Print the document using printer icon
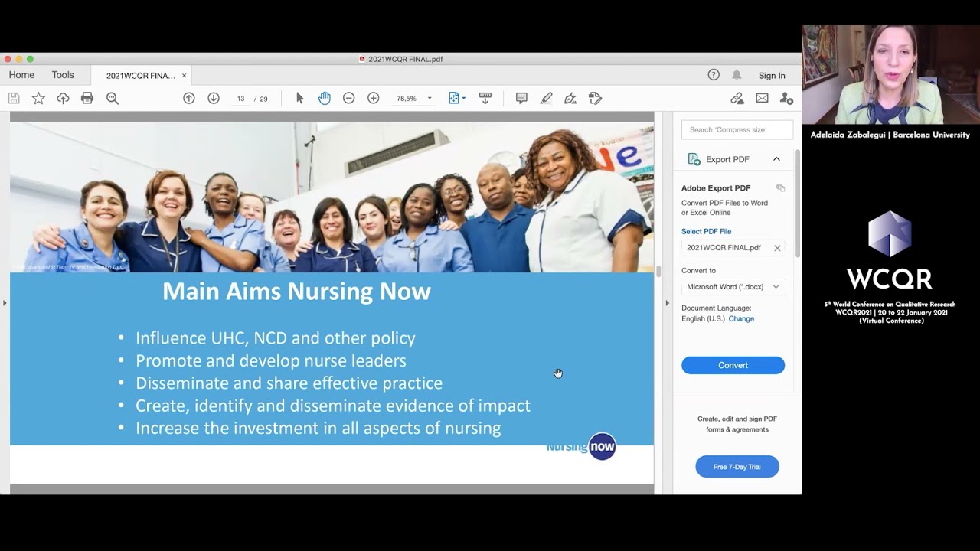Viewport: 980px width, 551px height. pyautogui.click(x=87, y=98)
